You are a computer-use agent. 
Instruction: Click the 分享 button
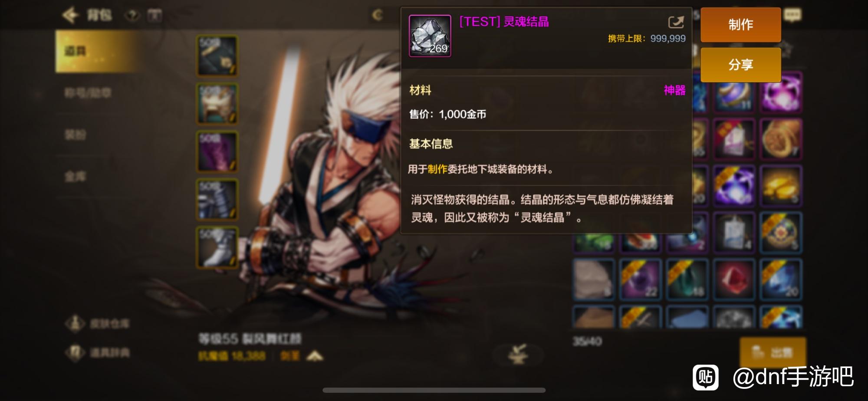point(740,65)
